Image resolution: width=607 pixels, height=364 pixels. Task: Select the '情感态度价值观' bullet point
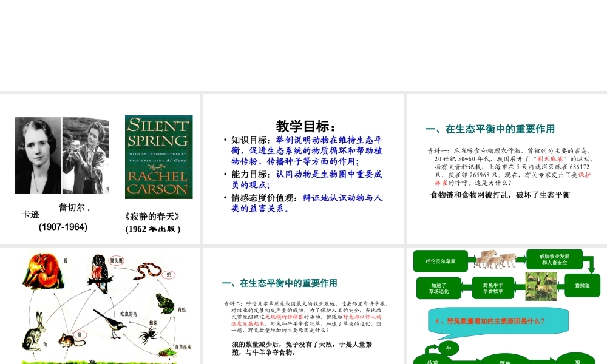pos(303,203)
